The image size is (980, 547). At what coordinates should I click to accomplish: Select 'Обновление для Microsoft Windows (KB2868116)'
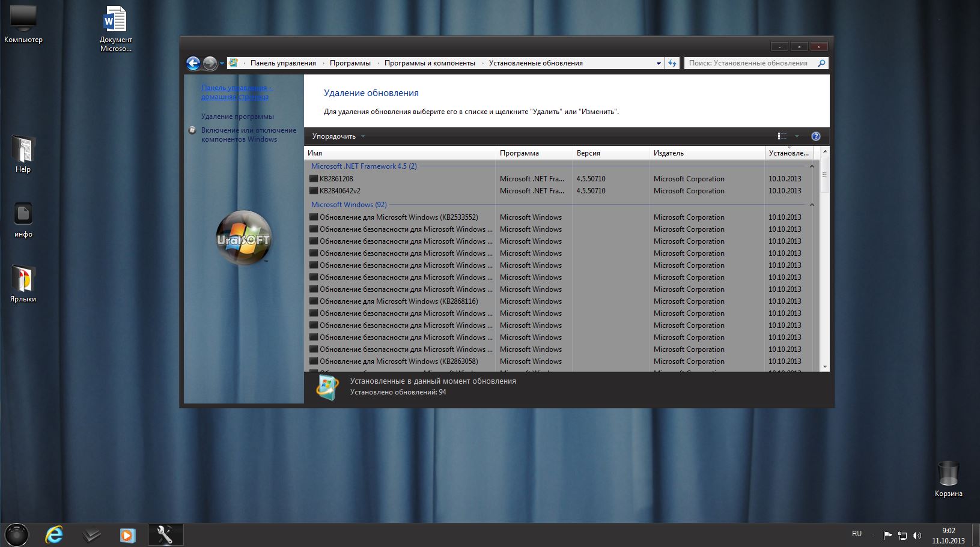[x=398, y=301]
